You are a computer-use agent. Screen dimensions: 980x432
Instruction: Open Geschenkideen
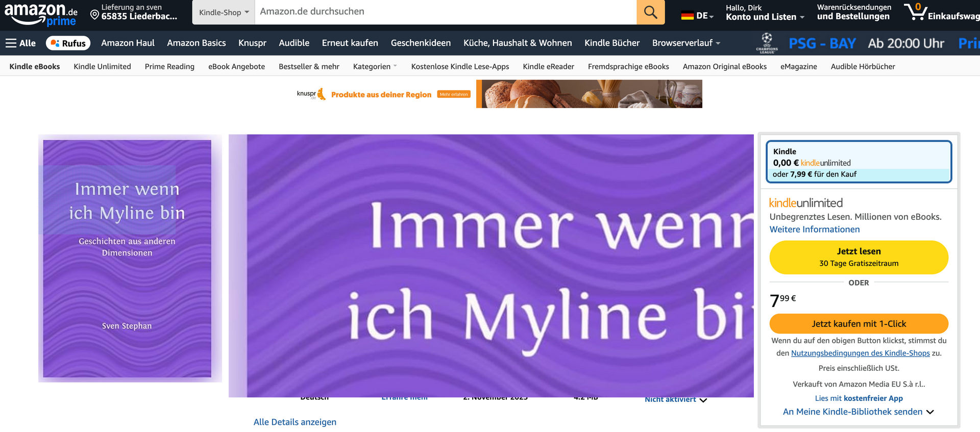[421, 43]
